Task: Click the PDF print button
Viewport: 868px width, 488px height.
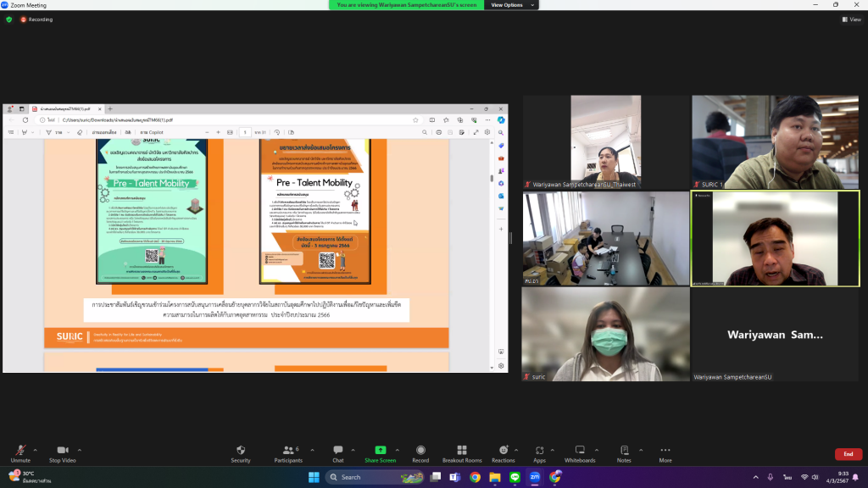Action: point(438,133)
